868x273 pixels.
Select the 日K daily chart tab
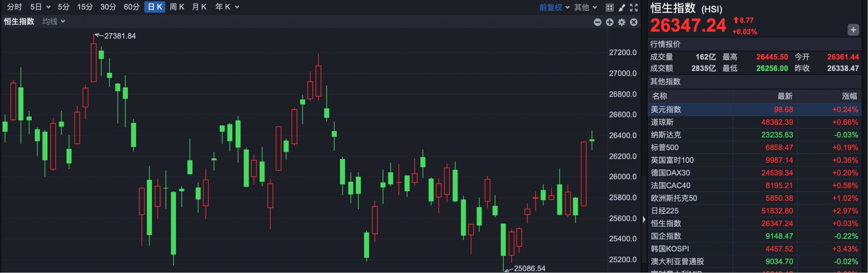coord(155,7)
